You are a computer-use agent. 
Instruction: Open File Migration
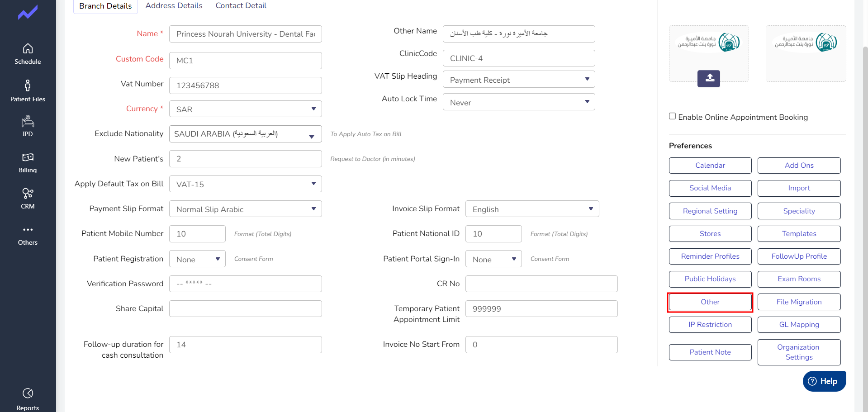click(x=799, y=302)
